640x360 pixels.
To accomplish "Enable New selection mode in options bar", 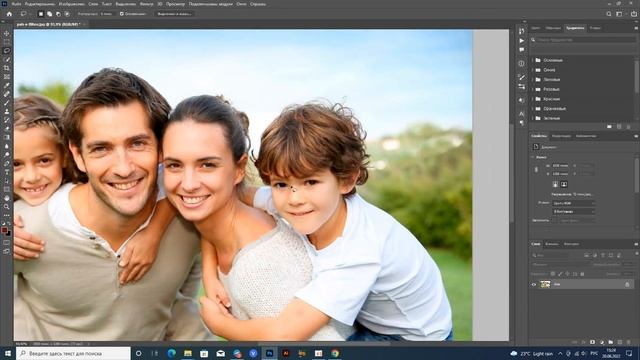I will point(41,14).
